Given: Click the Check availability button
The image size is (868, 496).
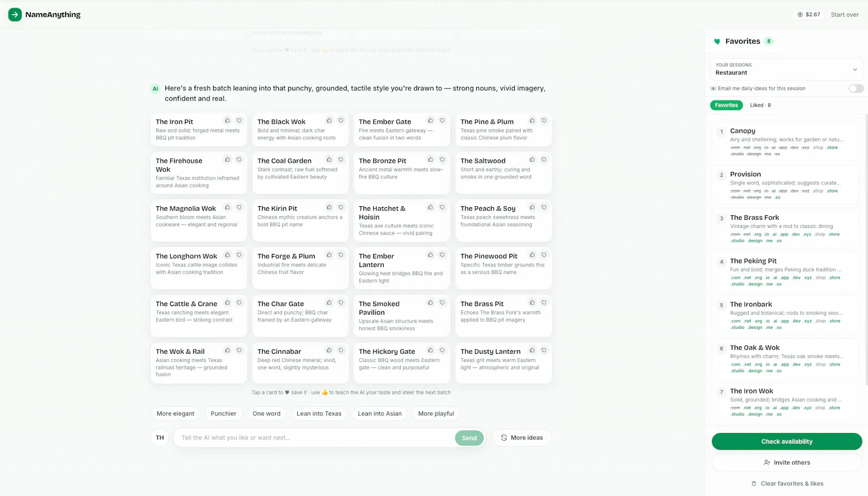Looking at the screenshot, I should click(x=787, y=442).
